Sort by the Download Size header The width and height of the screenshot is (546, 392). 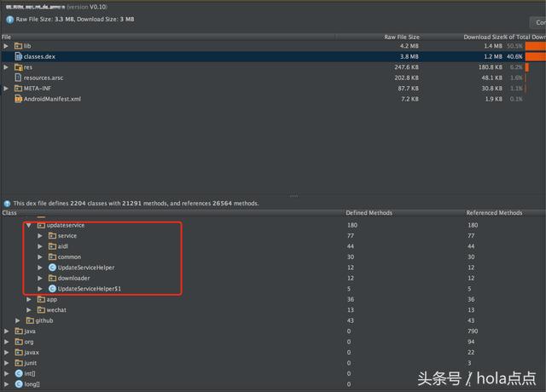pyautogui.click(x=483, y=37)
